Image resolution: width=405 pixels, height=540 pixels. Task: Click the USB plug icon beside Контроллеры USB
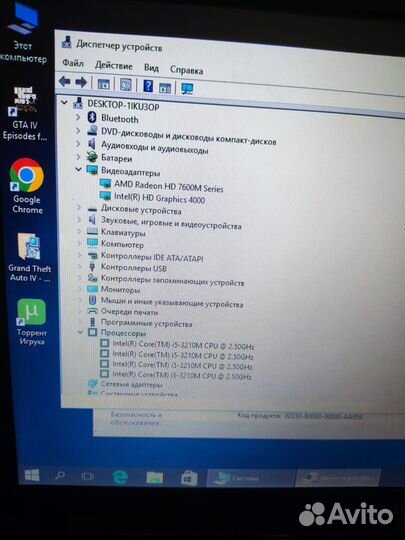click(x=92, y=267)
